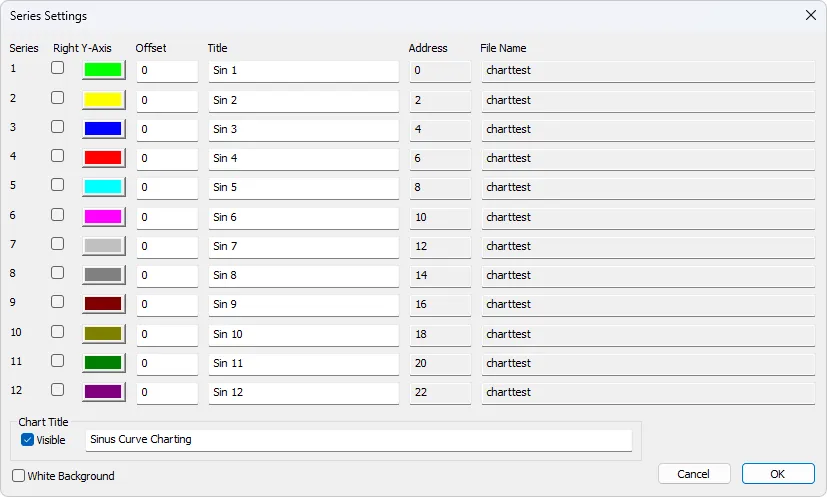
Task: Click the Sinus Curve Charting title field
Action: coord(359,439)
